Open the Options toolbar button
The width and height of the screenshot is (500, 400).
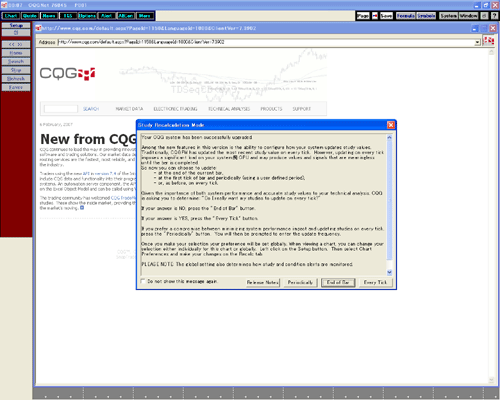[87, 16]
